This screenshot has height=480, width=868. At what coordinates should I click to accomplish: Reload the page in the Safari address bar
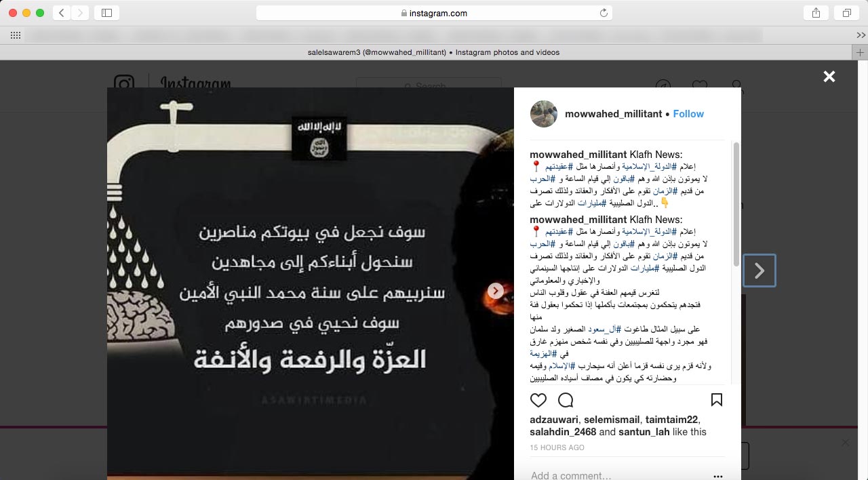604,13
